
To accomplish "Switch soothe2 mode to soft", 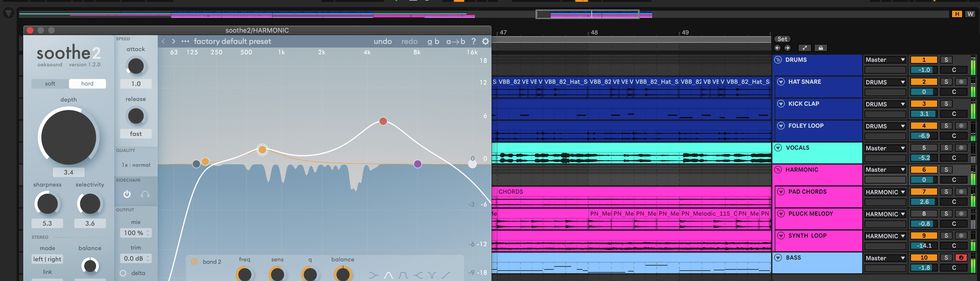I will click(50, 83).
